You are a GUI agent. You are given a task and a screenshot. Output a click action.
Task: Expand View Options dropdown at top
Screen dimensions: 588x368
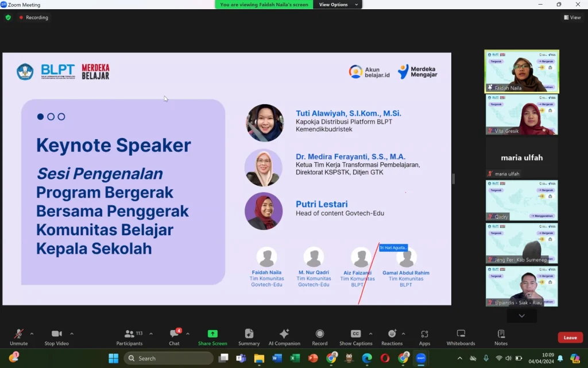[x=339, y=5]
